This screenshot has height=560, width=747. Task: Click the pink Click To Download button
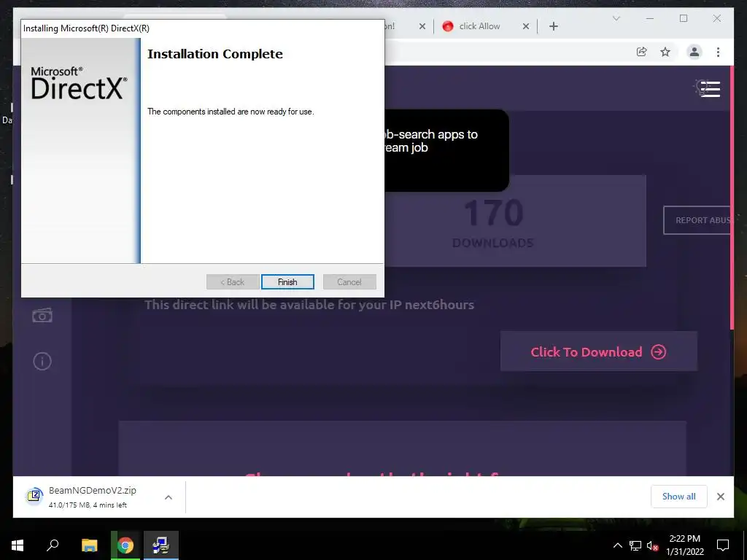pos(598,352)
